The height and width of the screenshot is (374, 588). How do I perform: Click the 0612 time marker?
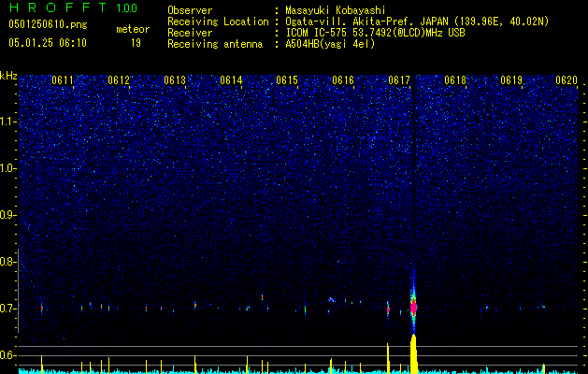pyautogui.click(x=119, y=80)
